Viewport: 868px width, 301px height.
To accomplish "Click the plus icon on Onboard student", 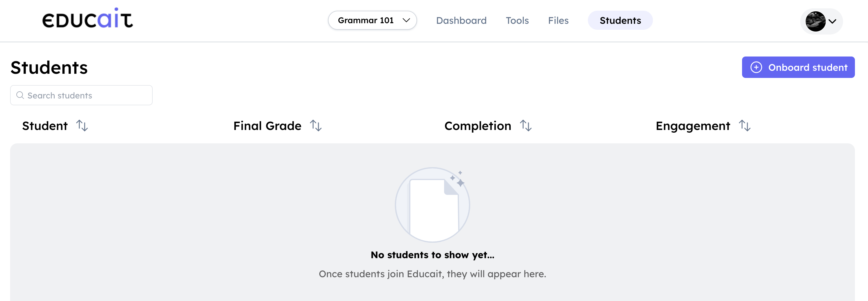I will [x=757, y=67].
